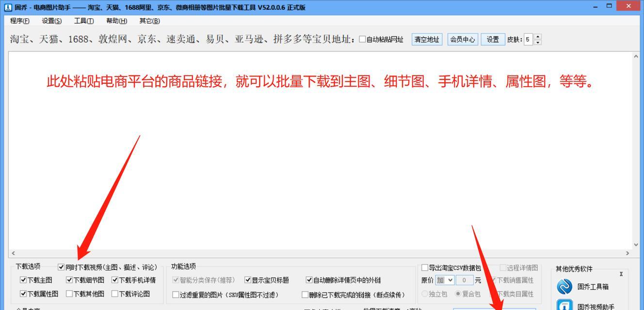Image resolution: width=644 pixels, height=310 pixels.
Task: Toggle 同时下载视频 checkbox
Action: click(x=61, y=267)
